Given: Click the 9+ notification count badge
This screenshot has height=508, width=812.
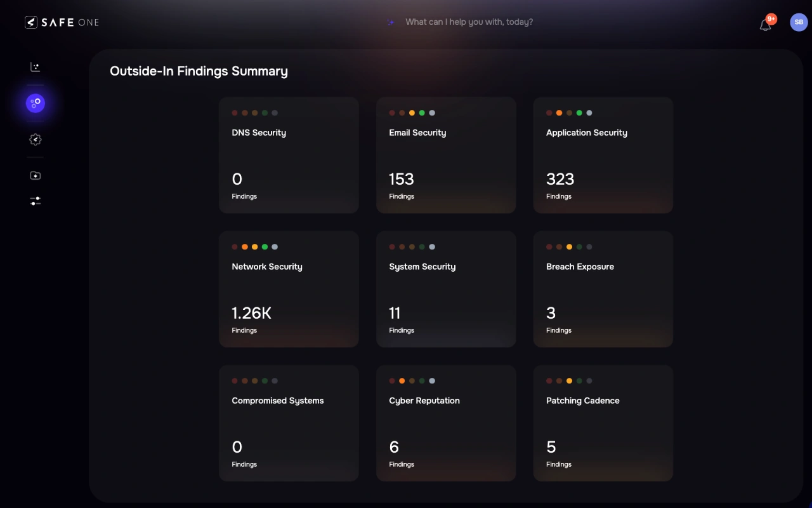Looking at the screenshot, I should coord(771,19).
